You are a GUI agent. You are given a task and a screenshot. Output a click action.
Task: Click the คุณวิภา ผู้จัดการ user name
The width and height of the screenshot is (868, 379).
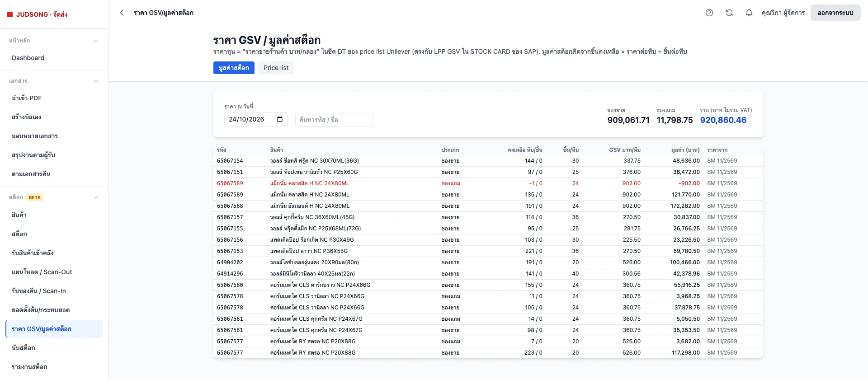click(x=783, y=13)
